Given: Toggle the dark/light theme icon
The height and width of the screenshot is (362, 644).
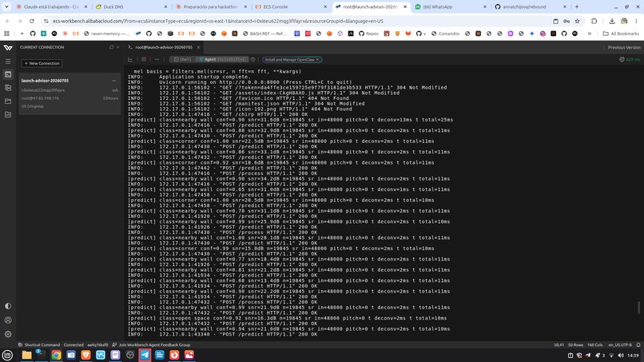Looking at the screenshot, I should click(x=8, y=306).
